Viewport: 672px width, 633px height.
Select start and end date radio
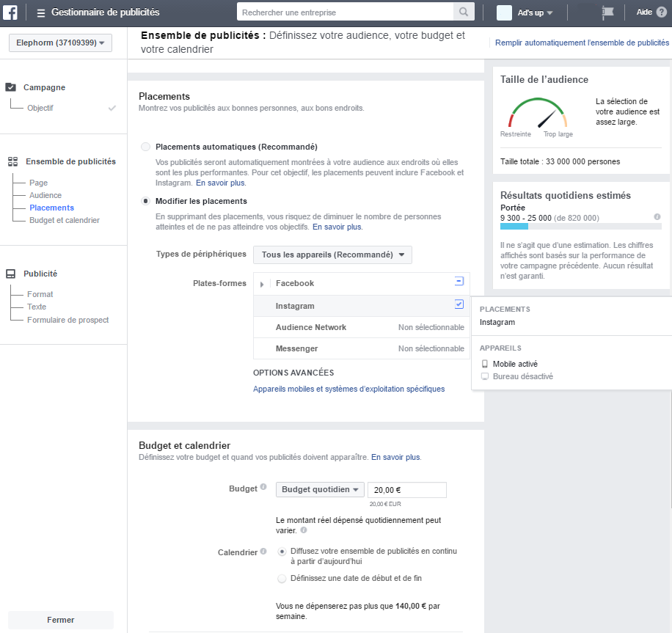[282, 579]
